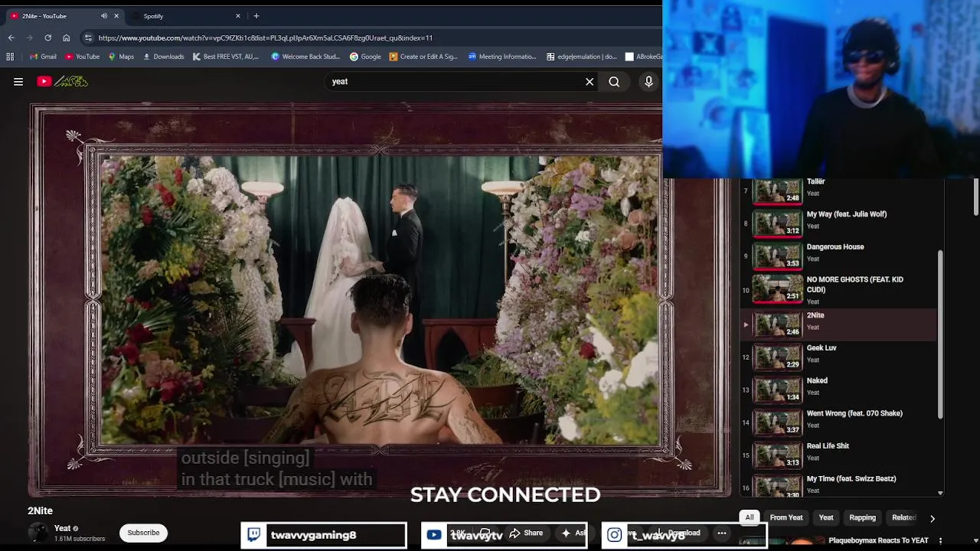Click the video player to pause
This screenshot has height=551, width=980.
click(x=381, y=300)
